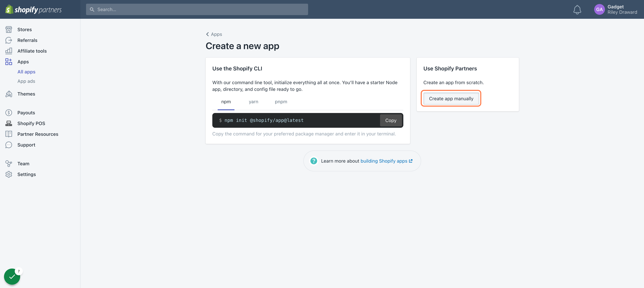Copy the npm init command

click(390, 121)
